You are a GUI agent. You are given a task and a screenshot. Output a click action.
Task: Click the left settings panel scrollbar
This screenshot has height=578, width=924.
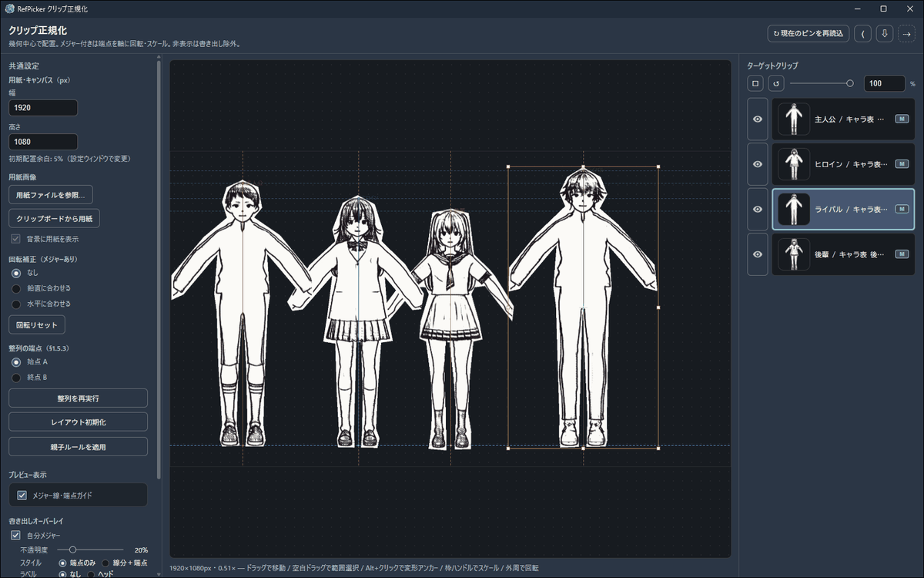[159, 270]
